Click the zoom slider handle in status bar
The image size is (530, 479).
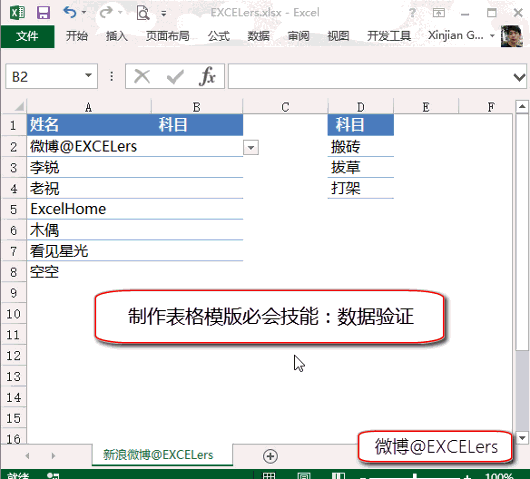tap(415, 476)
